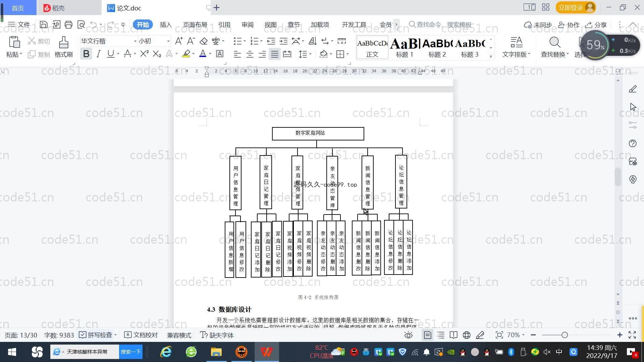The width and height of the screenshot is (644, 362).
Task: Open zoom percentage 70% dropdown
Action: [516, 335]
